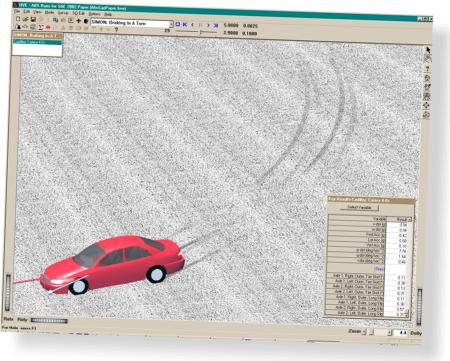Screen dimensions: 450x361
Task: Open the Result column dropdown arrow
Action: coord(410,220)
